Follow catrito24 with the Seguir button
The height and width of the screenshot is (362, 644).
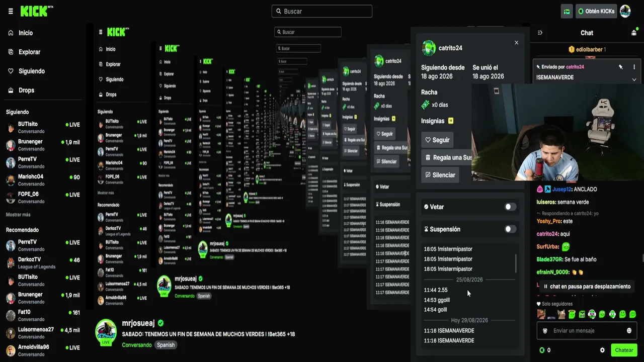[x=438, y=140]
